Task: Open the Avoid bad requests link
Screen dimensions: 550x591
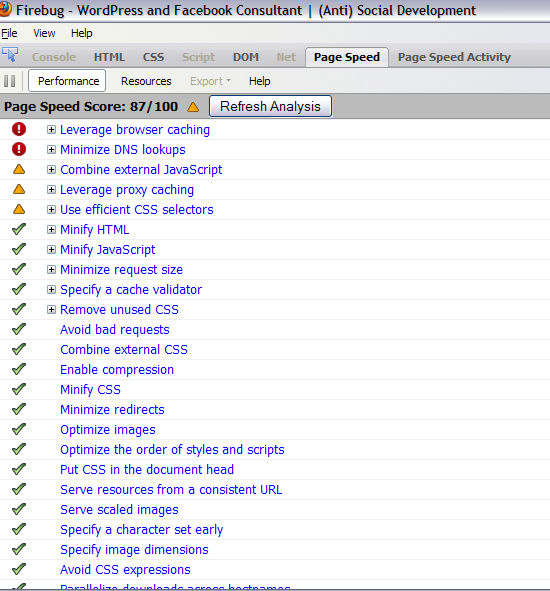Action: (x=115, y=330)
